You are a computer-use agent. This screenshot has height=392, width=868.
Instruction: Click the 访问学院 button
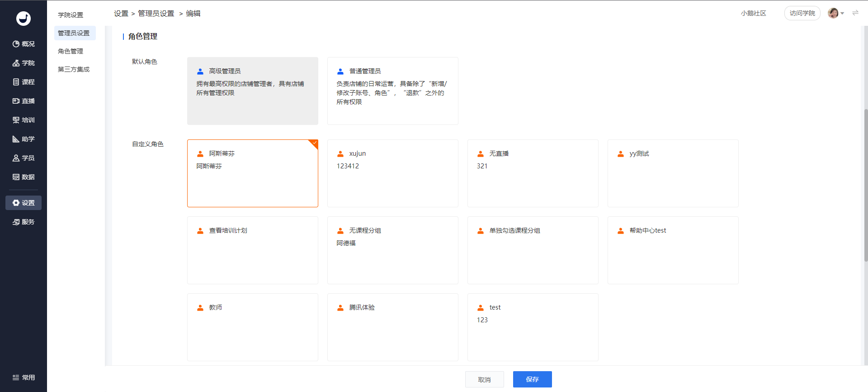(x=802, y=13)
